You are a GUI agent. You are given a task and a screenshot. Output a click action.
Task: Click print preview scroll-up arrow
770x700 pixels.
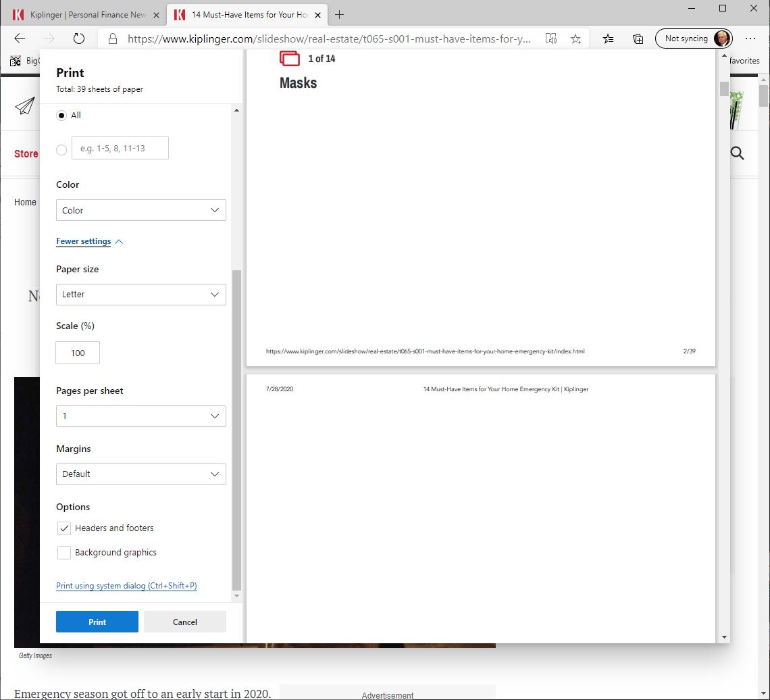724,56
